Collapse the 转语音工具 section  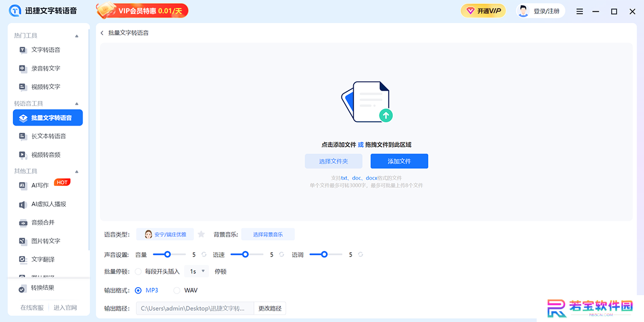coord(77,104)
